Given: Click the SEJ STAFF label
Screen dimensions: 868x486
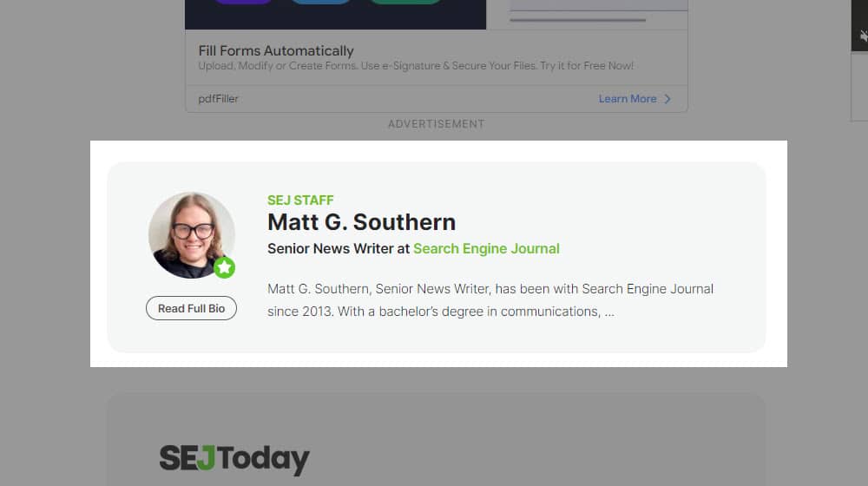Looking at the screenshot, I should [300, 200].
